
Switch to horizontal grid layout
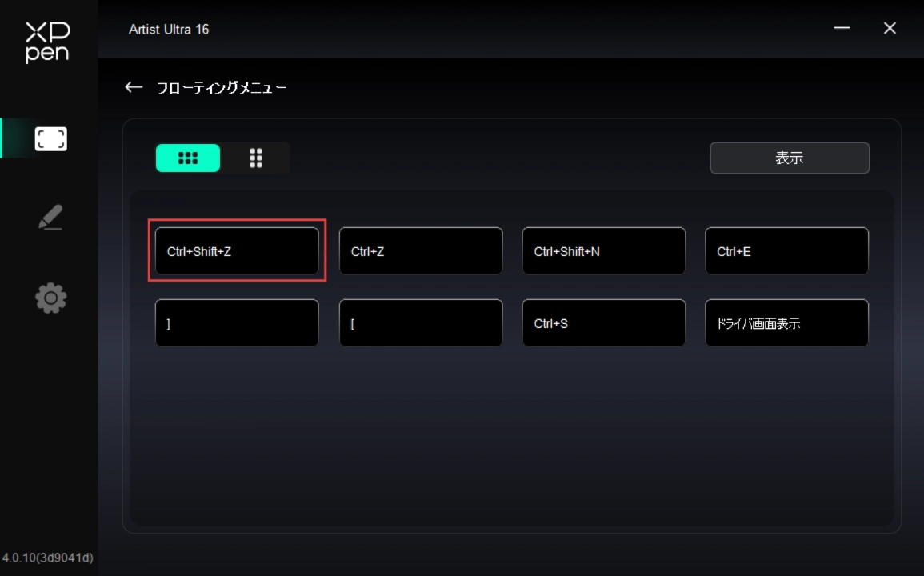coord(188,158)
